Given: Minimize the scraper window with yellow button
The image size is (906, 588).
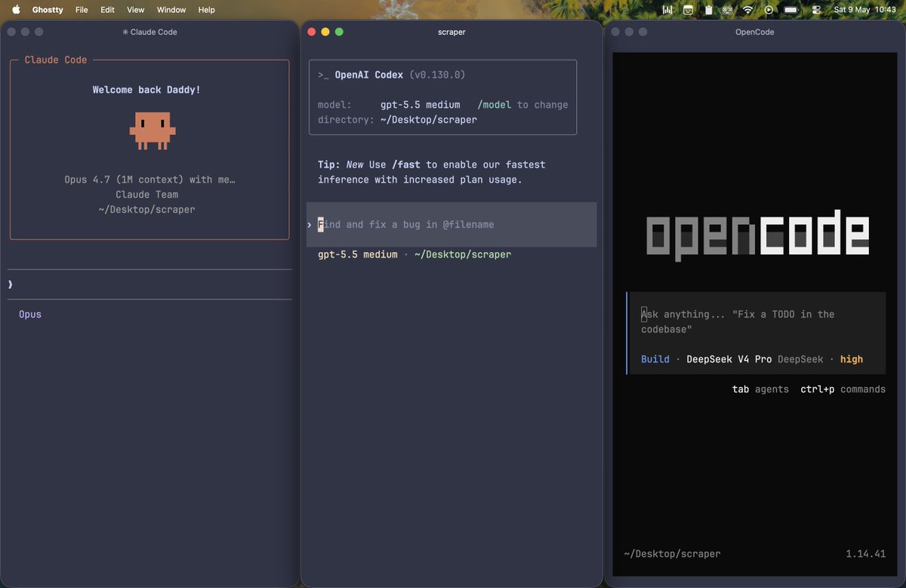Looking at the screenshot, I should pos(325,32).
